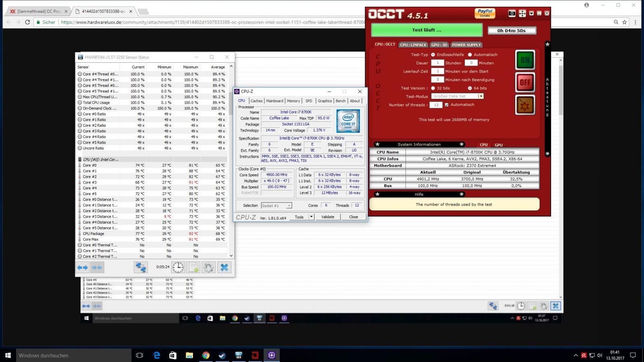Screen dimensions: 644x362
Task: Open the Graphics tab in CPU-Z
Action: 325,101
